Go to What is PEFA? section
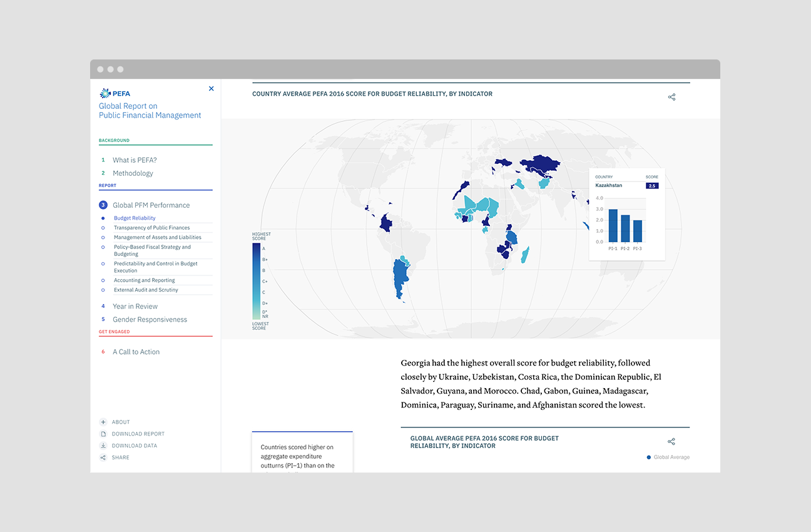Viewport: 811px width, 532px height. (x=135, y=160)
